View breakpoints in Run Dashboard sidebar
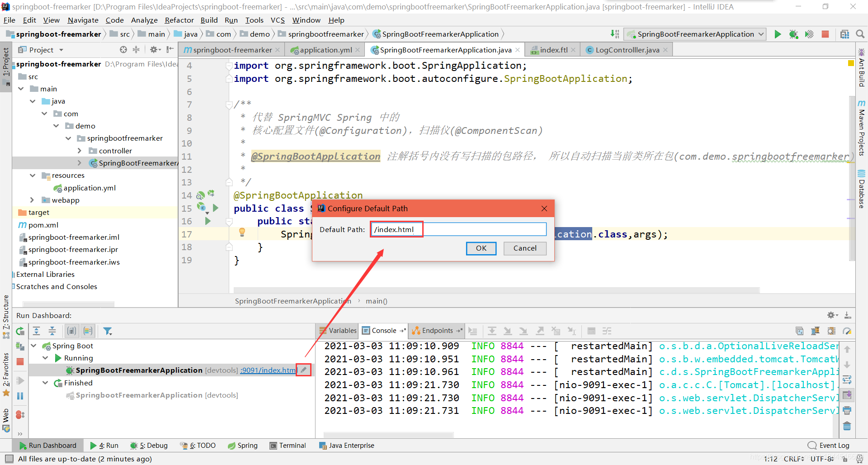The height and width of the screenshot is (465, 868). 20,414
